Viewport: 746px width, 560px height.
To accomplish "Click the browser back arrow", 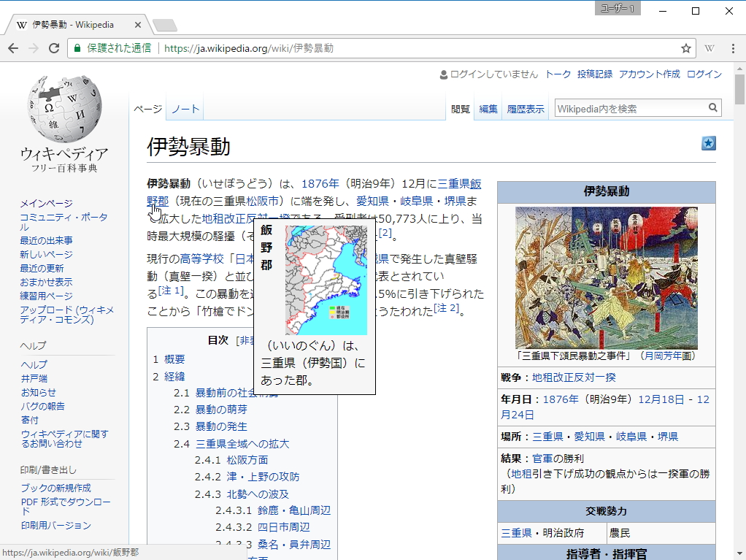I will click(14, 47).
